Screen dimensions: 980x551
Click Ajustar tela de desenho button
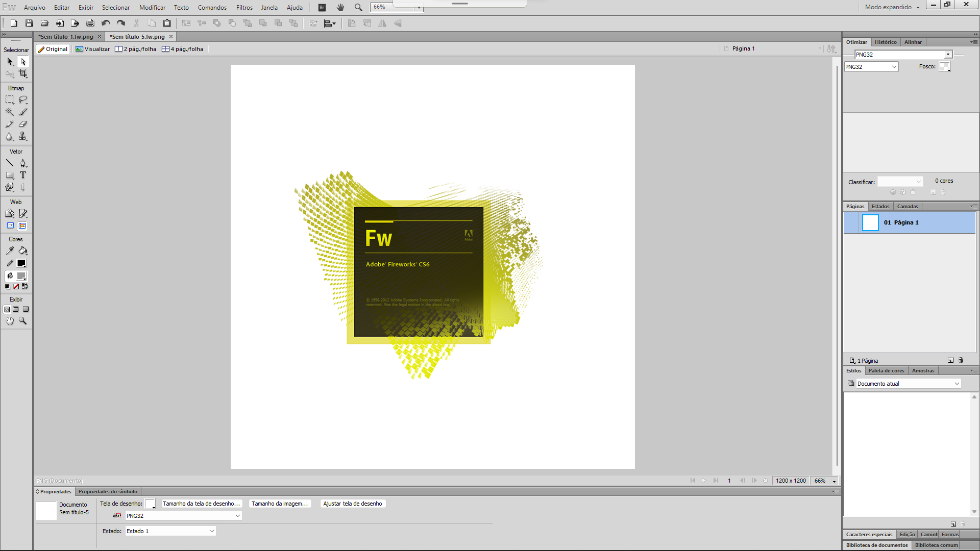click(x=352, y=504)
